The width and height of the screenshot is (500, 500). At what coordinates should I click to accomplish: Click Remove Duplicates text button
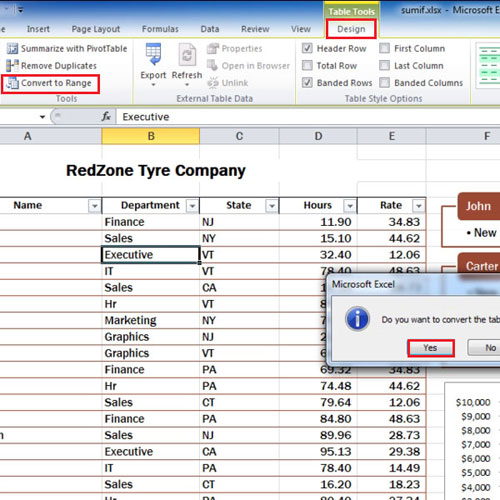click(59, 66)
